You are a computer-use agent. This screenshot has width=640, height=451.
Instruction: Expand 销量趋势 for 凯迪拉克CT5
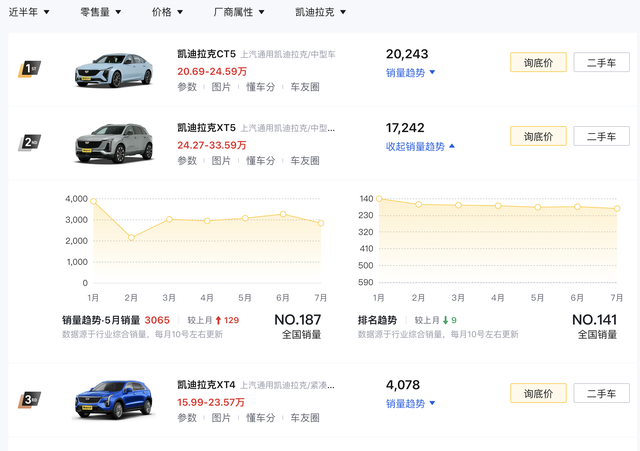(x=410, y=73)
